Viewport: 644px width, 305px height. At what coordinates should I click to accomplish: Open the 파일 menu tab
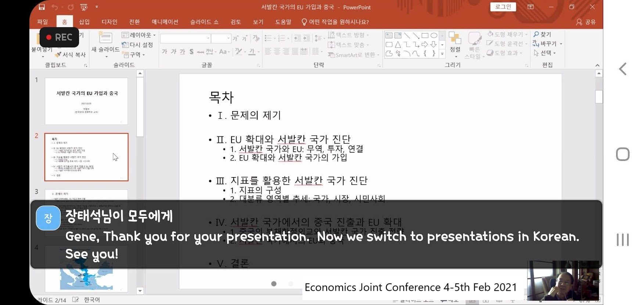(x=43, y=22)
